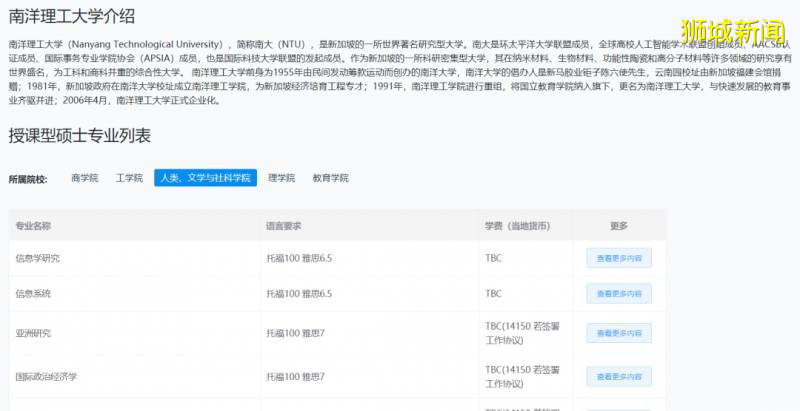
Task: Switch to the 工学院 tab
Action: click(x=129, y=178)
